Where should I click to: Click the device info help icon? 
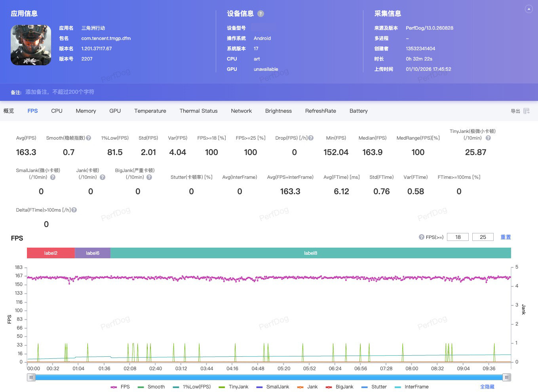point(260,13)
